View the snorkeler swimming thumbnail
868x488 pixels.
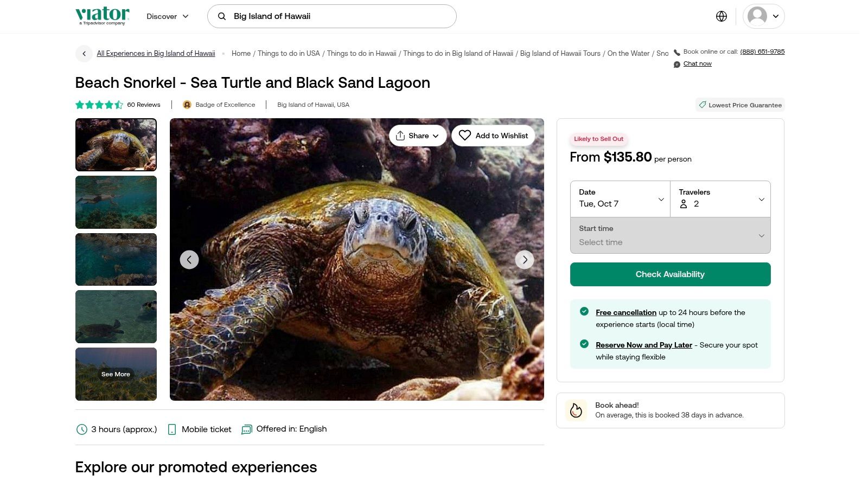[116, 202]
